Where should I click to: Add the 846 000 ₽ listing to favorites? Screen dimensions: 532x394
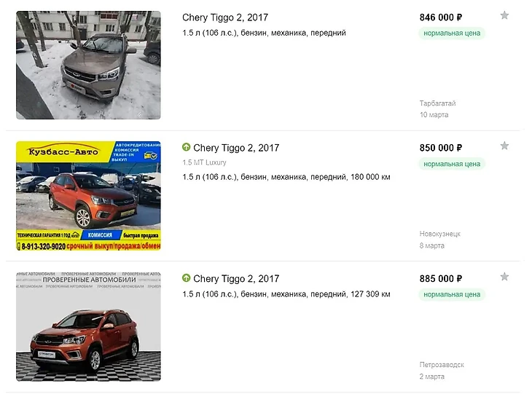[x=504, y=15]
